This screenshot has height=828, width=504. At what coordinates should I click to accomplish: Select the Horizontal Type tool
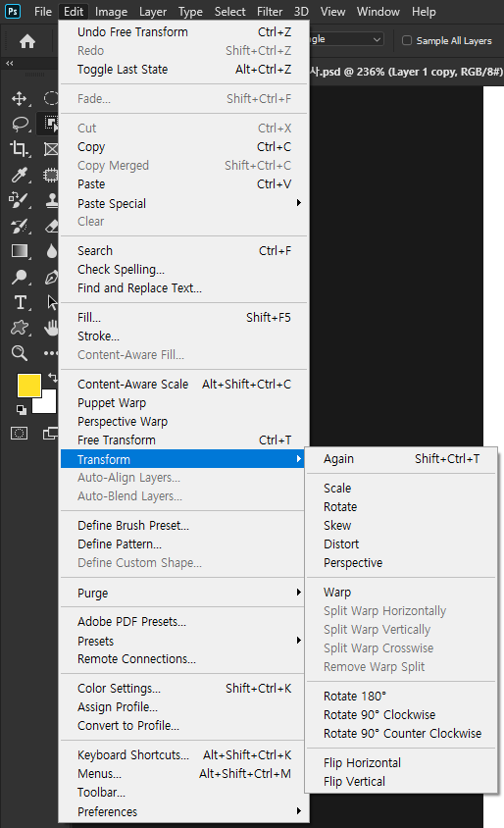20,302
